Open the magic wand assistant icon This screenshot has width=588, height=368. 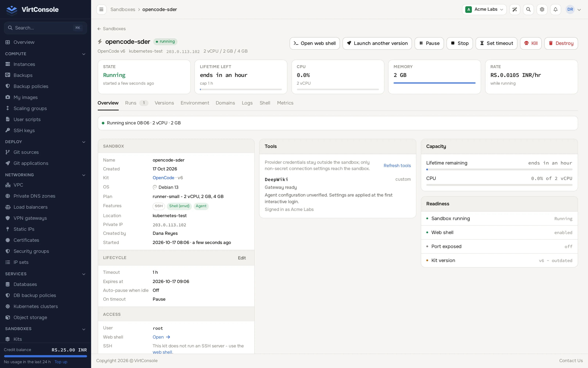click(x=515, y=10)
